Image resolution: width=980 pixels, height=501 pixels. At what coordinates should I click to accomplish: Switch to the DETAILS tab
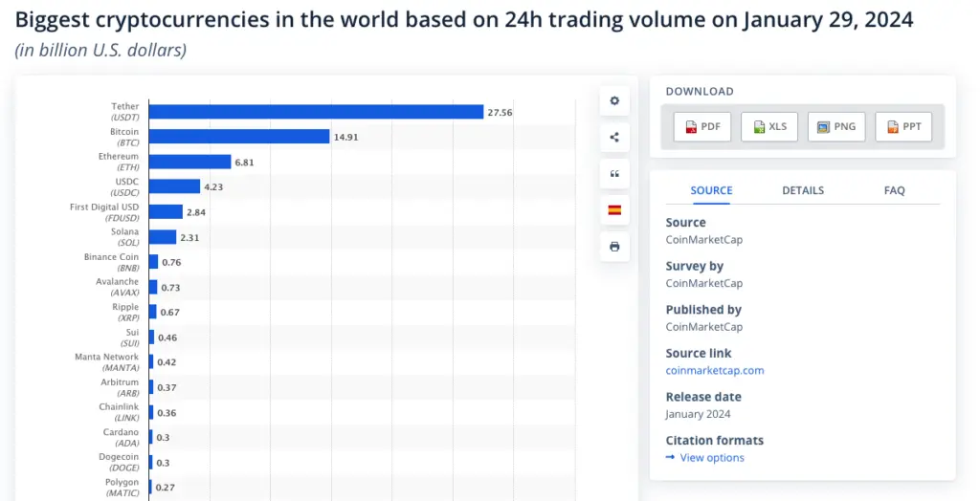[x=803, y=190]
